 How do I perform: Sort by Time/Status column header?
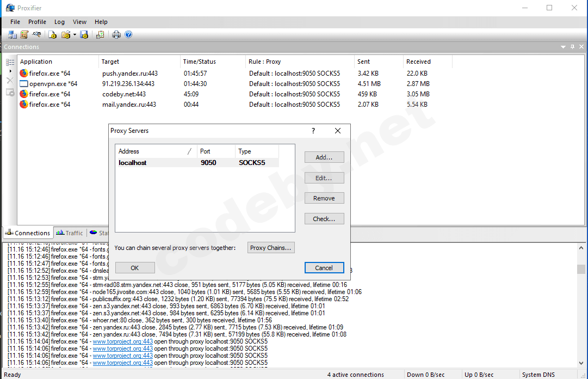213,62
